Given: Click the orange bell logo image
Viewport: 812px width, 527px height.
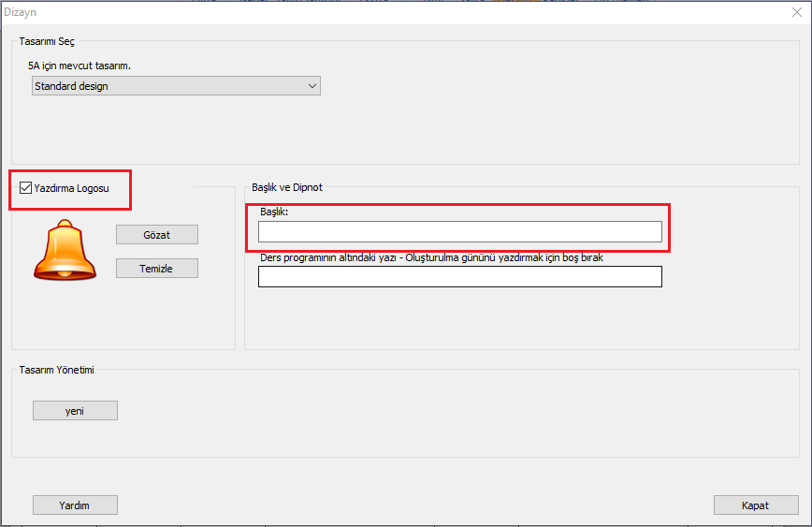Looking at the screenshot, I should point(65,250).
